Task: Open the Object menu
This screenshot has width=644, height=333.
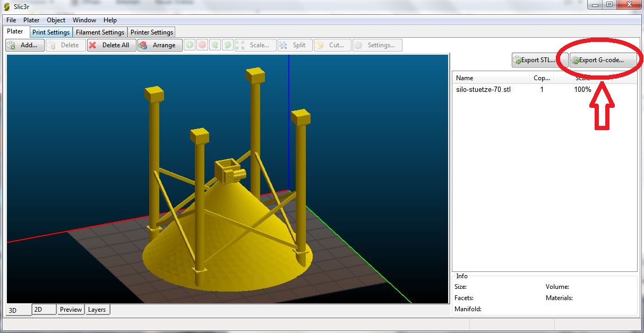Action: 56,20
